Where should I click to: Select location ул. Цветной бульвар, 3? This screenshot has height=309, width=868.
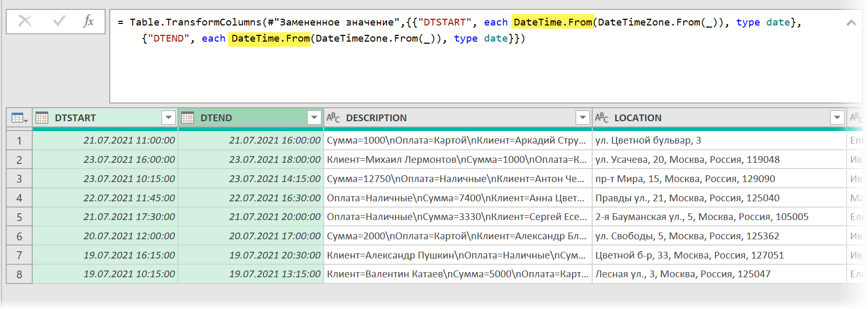(x=719, y=140)
